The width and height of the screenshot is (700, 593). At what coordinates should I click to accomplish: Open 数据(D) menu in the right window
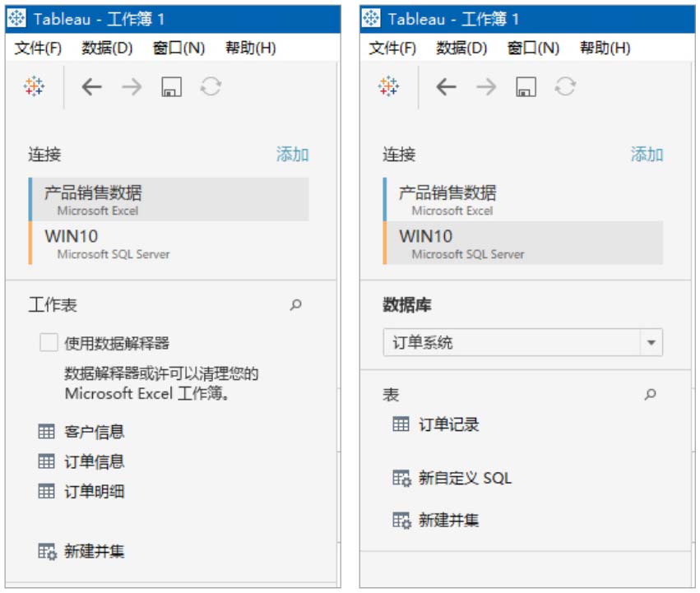tap(461, 48)
